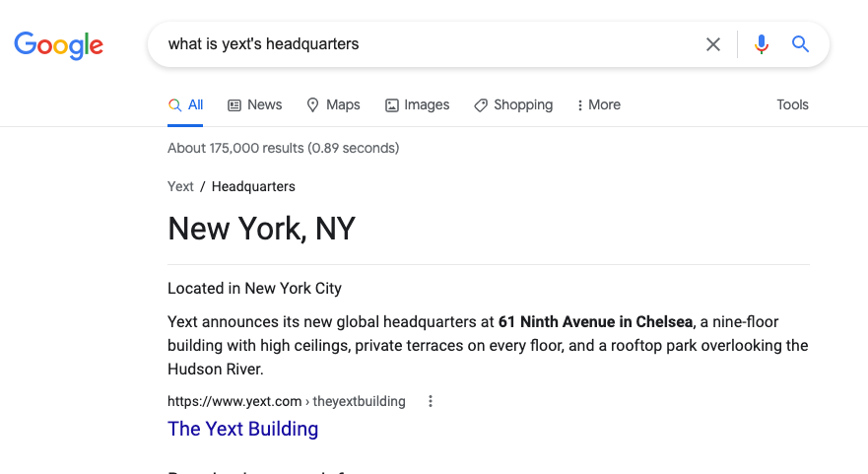Start voice search with microphone icon

tap(762, 44)
